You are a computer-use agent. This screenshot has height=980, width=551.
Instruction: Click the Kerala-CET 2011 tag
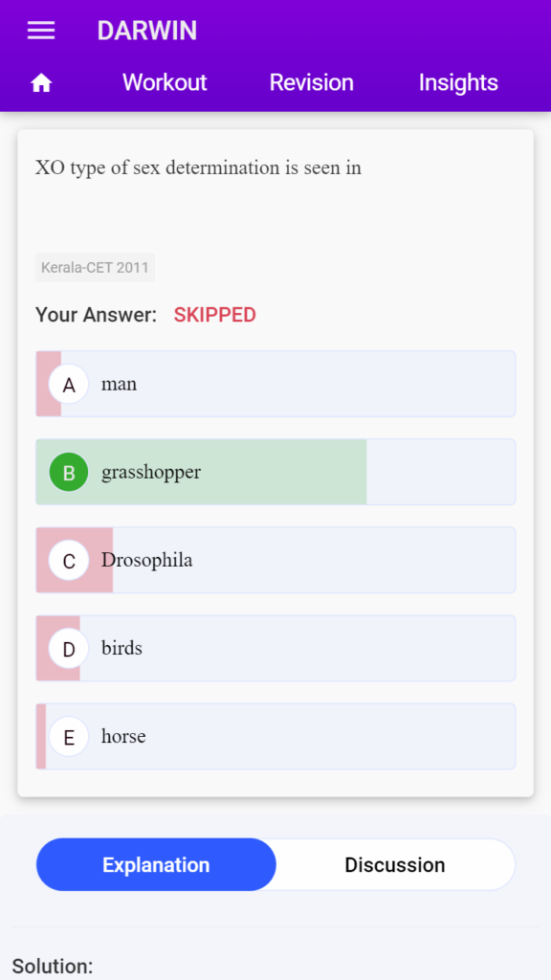[95, 268]
